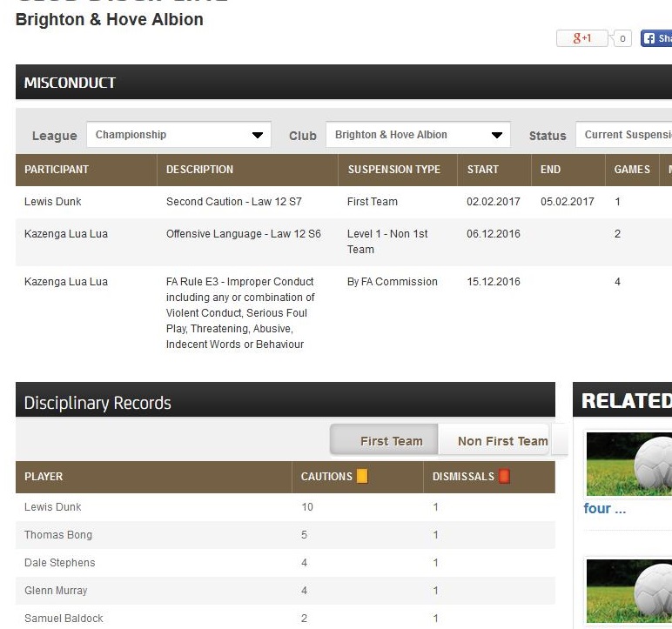Click the Club dropdown arrow icon

click(x=497, y=135)
